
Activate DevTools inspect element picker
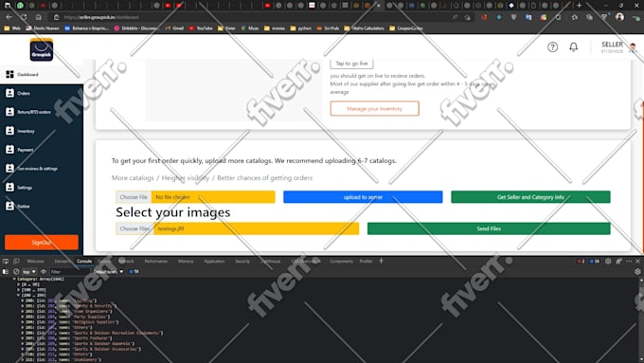point(6,261)
